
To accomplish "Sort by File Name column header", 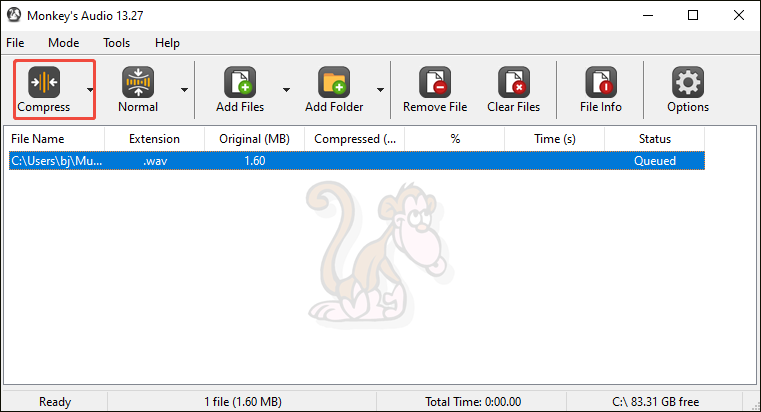I will pyautogui.click(x=54, y=139).
